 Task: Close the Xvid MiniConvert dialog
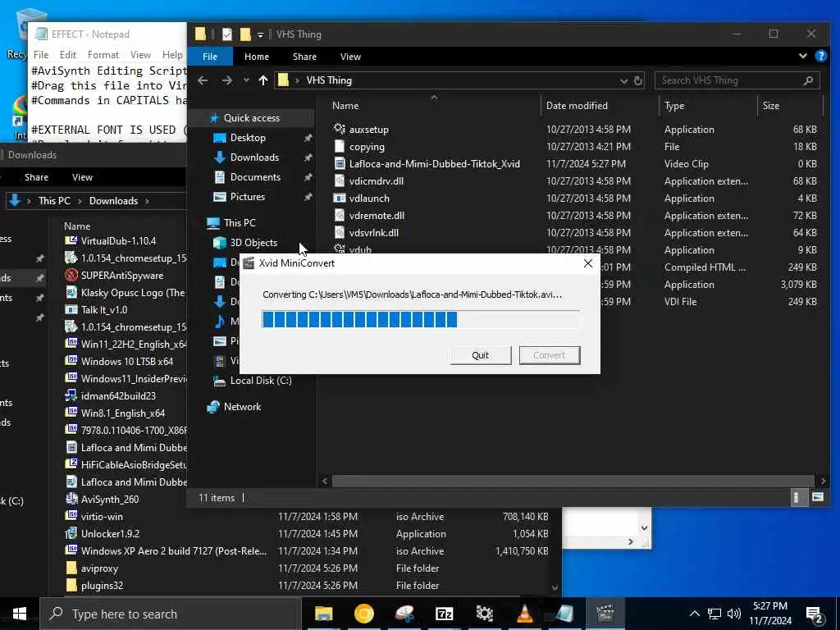[x=587, y=263]
